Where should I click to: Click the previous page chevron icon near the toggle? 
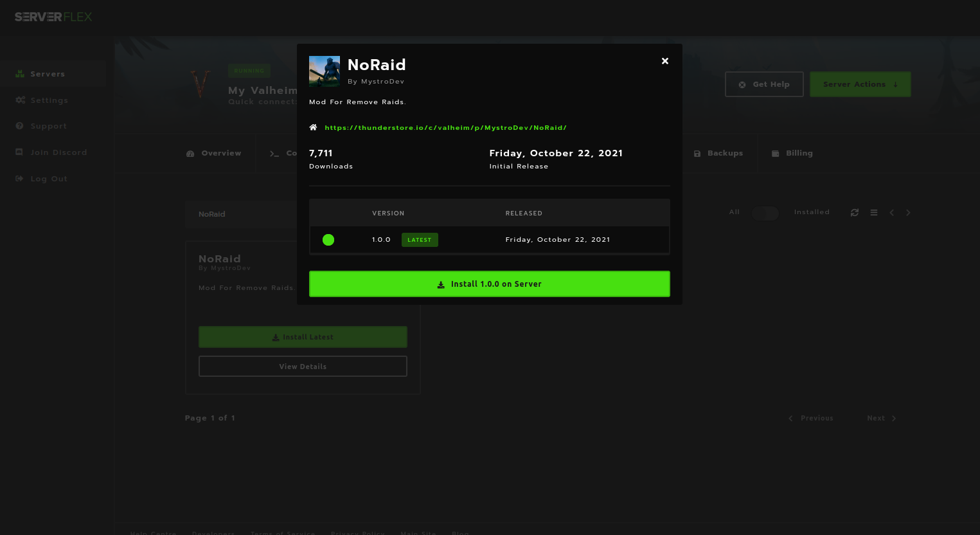pyautogui.click(x=892, y=212)
